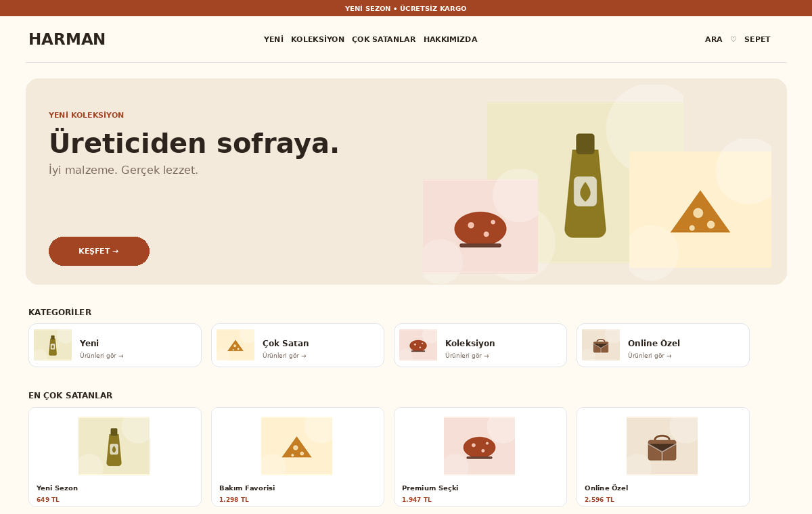Click the 1.298 TL price

(x=234, y=500)
